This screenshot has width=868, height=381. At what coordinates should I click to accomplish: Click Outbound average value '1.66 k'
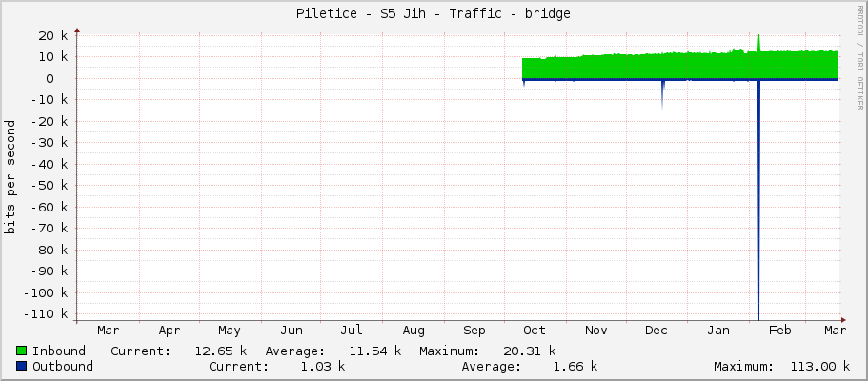pyautogui.click(x=575, y=367)
